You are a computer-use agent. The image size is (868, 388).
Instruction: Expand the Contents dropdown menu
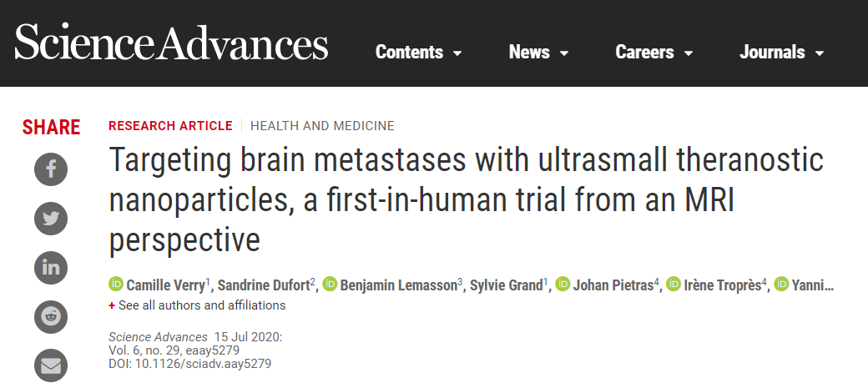[418, 52]
